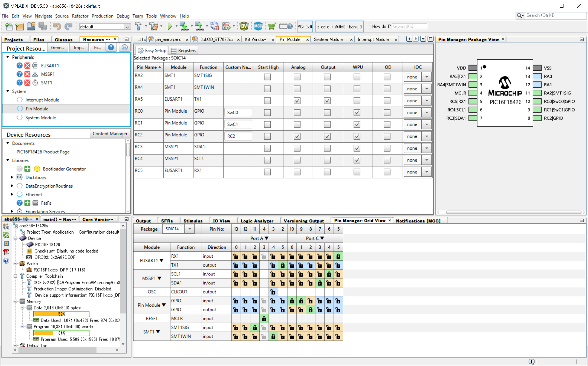Image resolution: width=588 pixels, height=366 pixels.
Task: Toggle WPU checkbox for RC1
Action: point(357,124)
